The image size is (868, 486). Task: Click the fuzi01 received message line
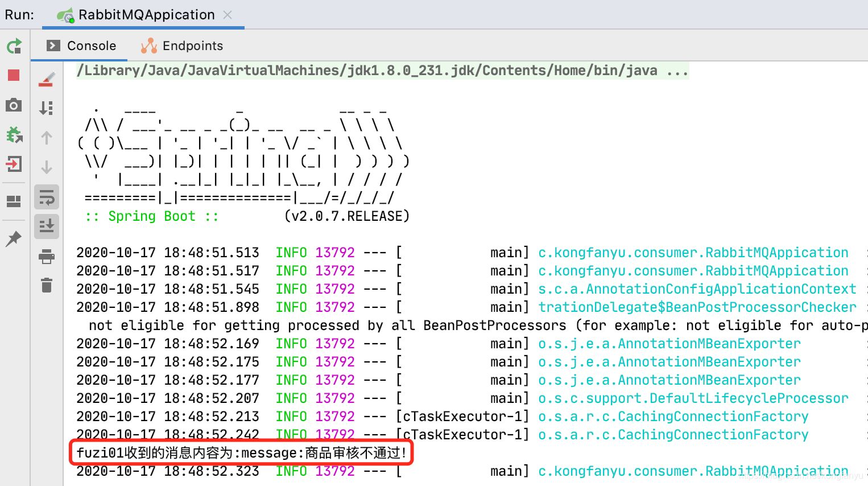(x=242, y=453)
